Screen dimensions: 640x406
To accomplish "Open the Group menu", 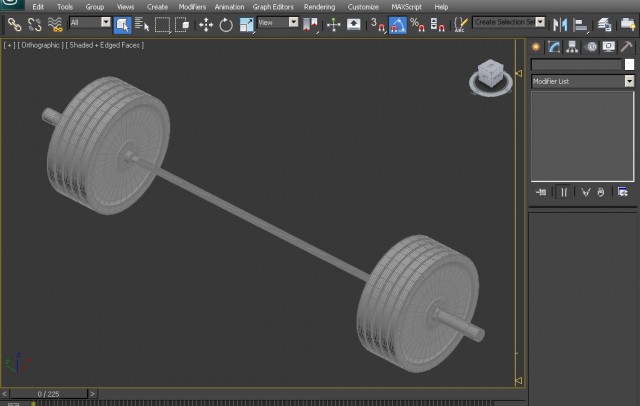I will [95, 7].
